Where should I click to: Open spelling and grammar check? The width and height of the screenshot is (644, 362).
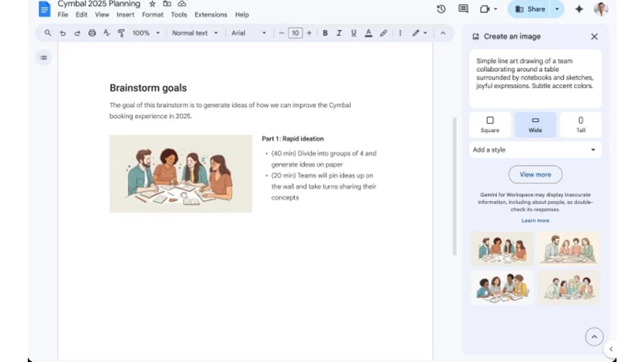[x=107, y=33]
